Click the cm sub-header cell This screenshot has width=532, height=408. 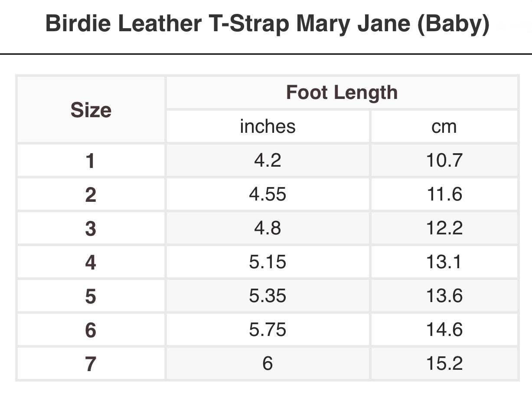click(444, 126)
